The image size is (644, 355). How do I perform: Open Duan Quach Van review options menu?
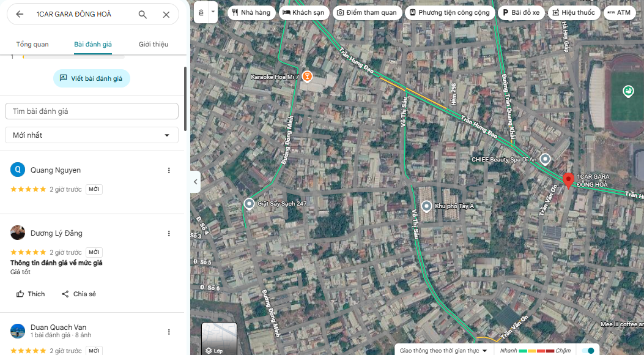click(x=168, y=332)
